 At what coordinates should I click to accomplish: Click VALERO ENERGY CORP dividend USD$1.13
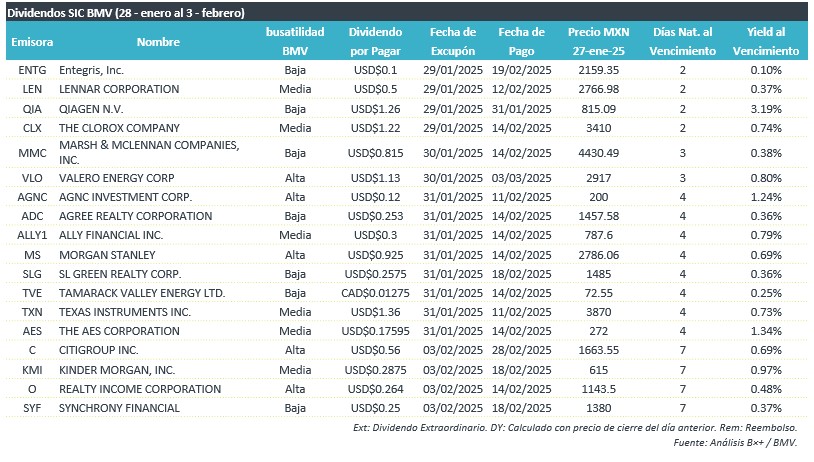tap(375, 178)
